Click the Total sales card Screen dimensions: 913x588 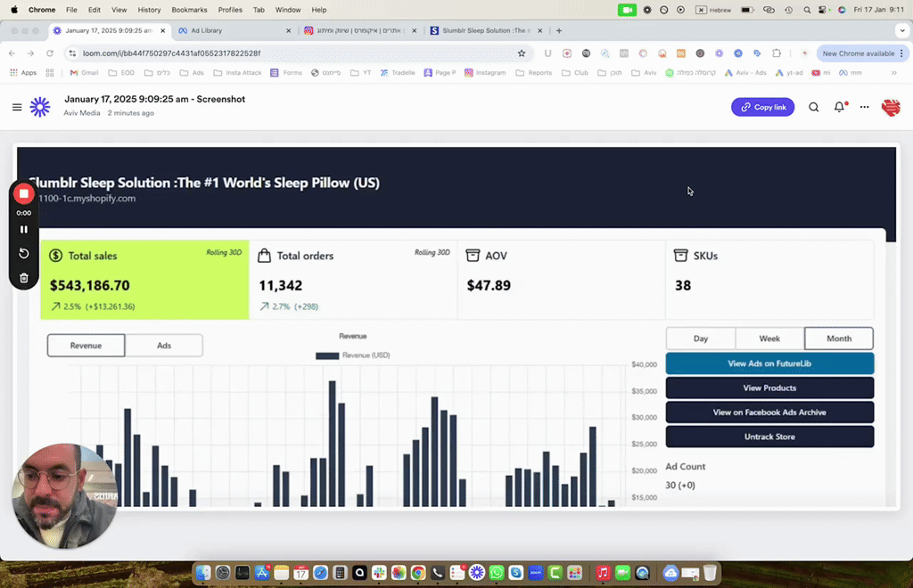[x=144, y=280]
